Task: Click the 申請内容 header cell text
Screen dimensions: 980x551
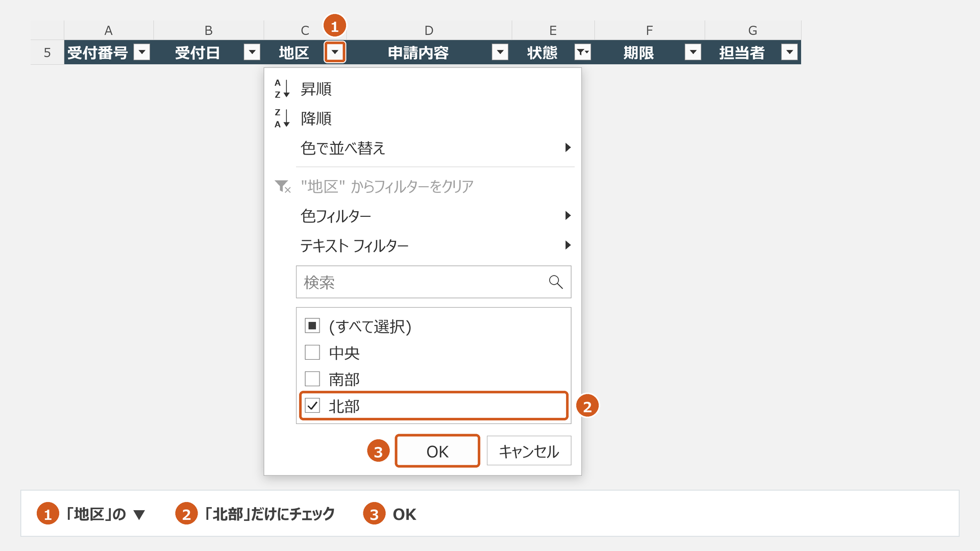Action: [419, 53]
